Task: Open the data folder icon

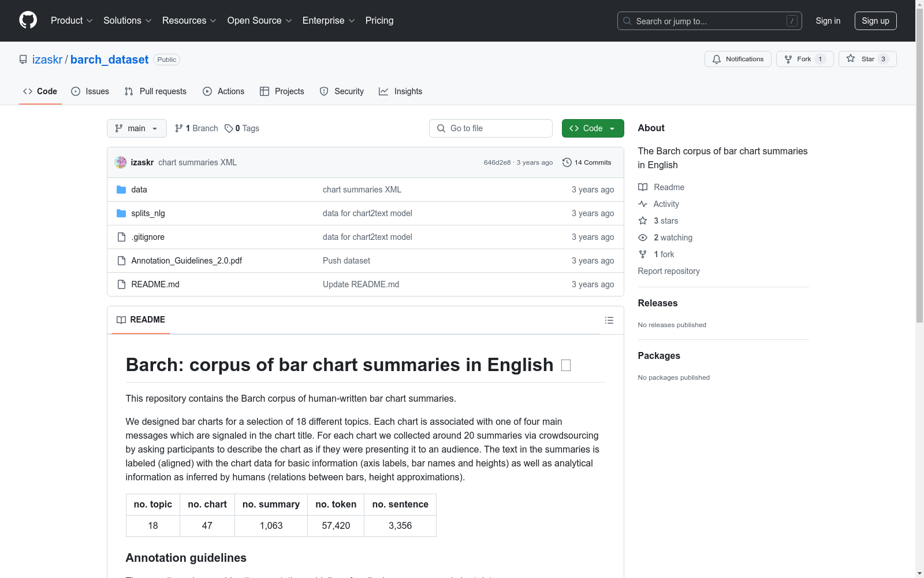Action: coord(121,190)
